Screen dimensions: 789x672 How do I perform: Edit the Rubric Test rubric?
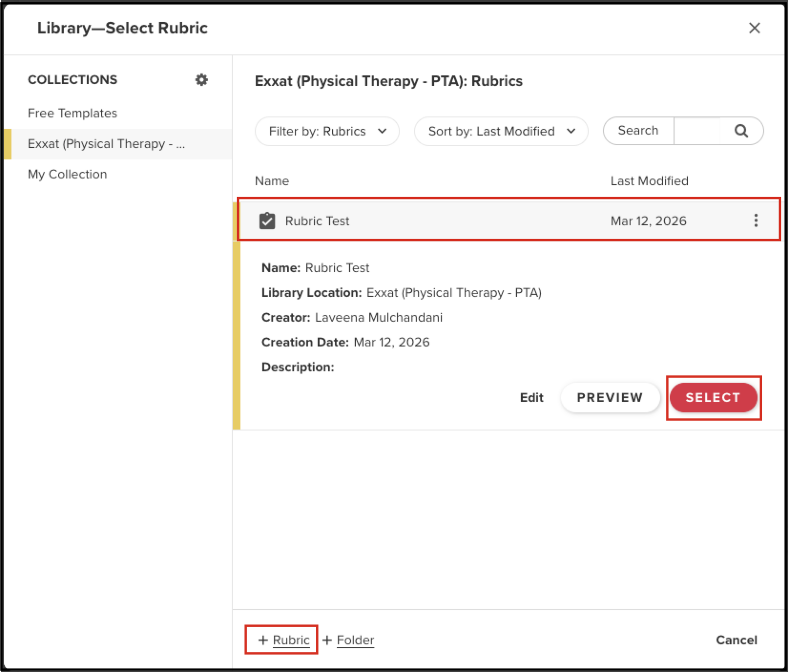531,398
